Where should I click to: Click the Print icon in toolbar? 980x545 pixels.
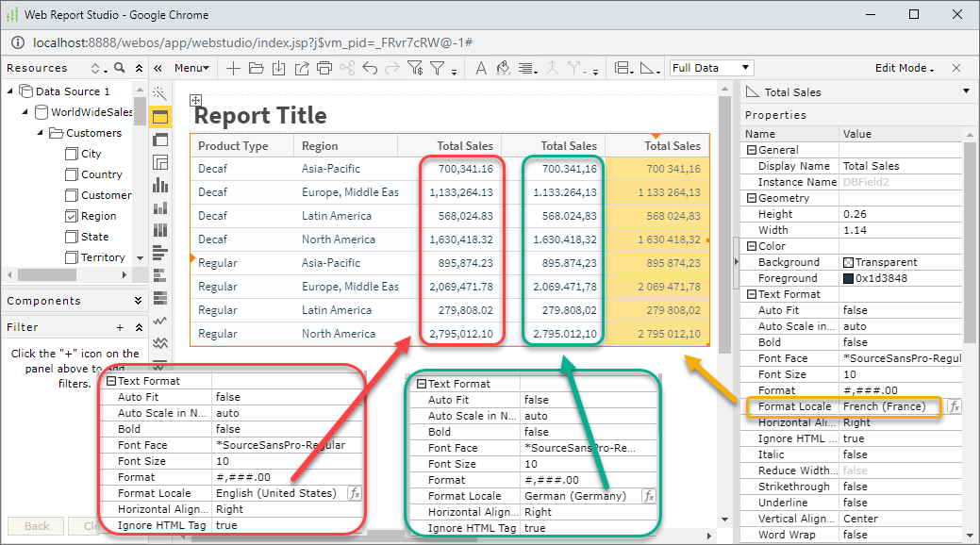coord(324,68)
